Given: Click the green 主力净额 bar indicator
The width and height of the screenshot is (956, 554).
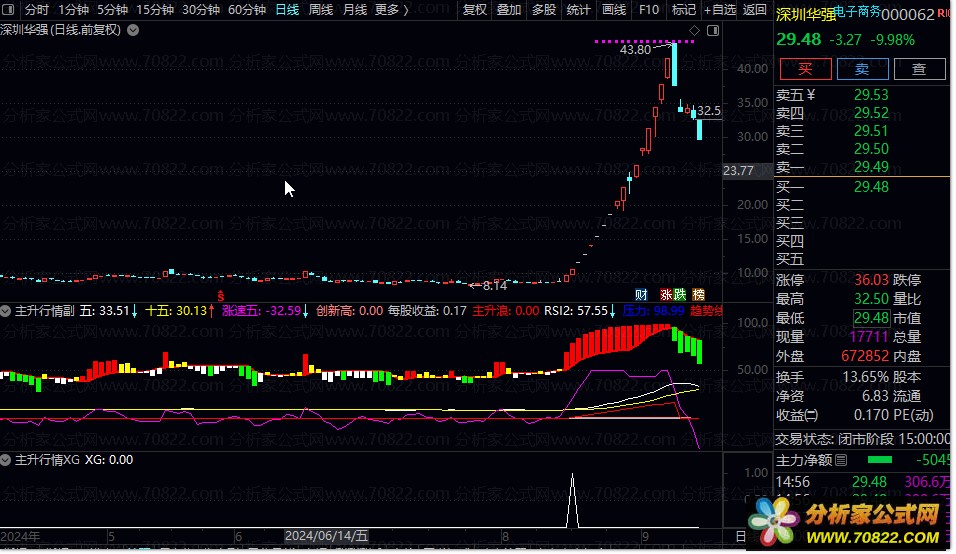Looking at the screenshot, I should 879,460.
